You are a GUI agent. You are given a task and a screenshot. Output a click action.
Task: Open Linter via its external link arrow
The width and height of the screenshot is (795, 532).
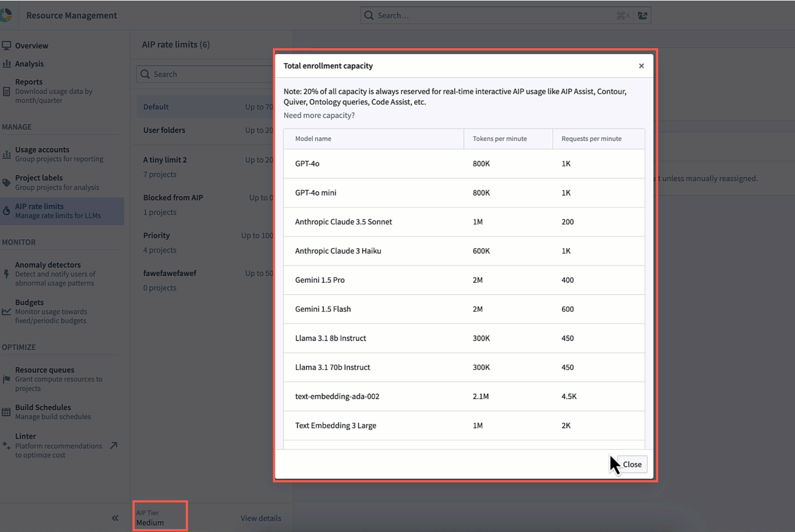tap(114, 446)
